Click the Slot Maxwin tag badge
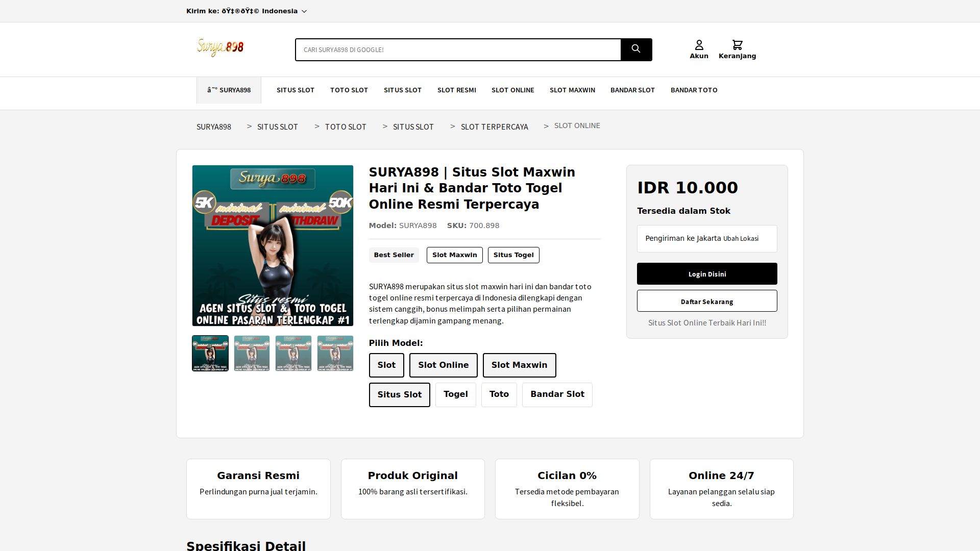Screen dimensions: 980x551 [455, 255]
